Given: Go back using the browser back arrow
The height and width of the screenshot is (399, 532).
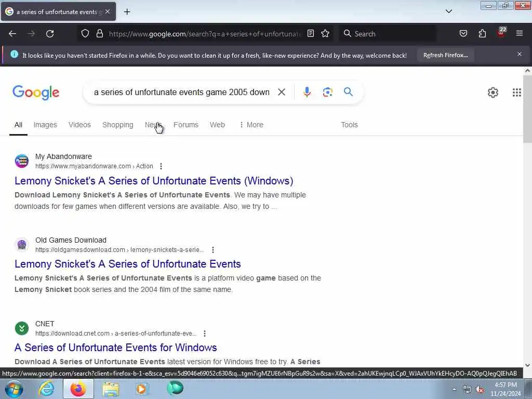Looking at the screenshot, I should (12, 34).
